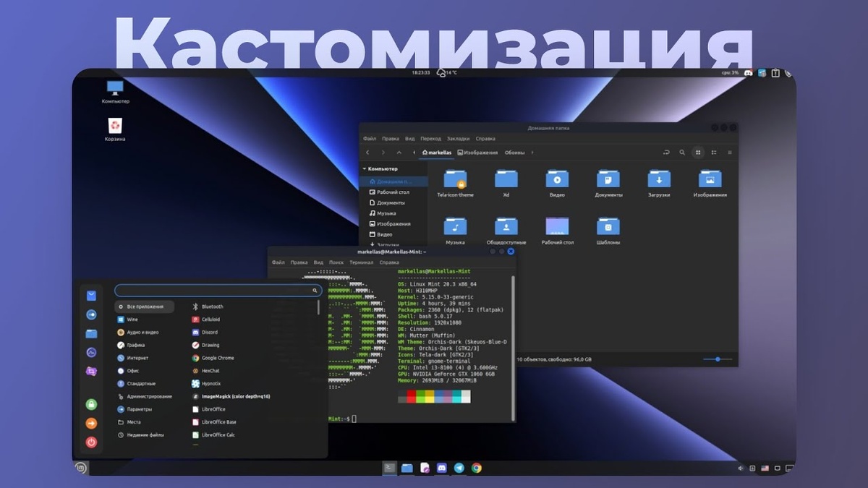Launch Discord from the applications menu
The width and height of the screenshot is (868, 488).
point(210,332)
